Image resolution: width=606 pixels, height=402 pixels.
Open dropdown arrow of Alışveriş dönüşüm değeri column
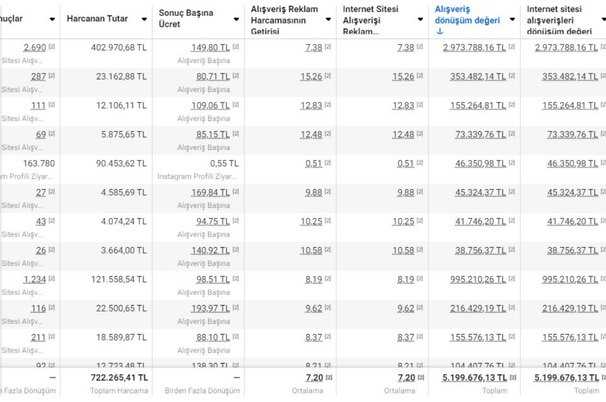click(512, 19)
